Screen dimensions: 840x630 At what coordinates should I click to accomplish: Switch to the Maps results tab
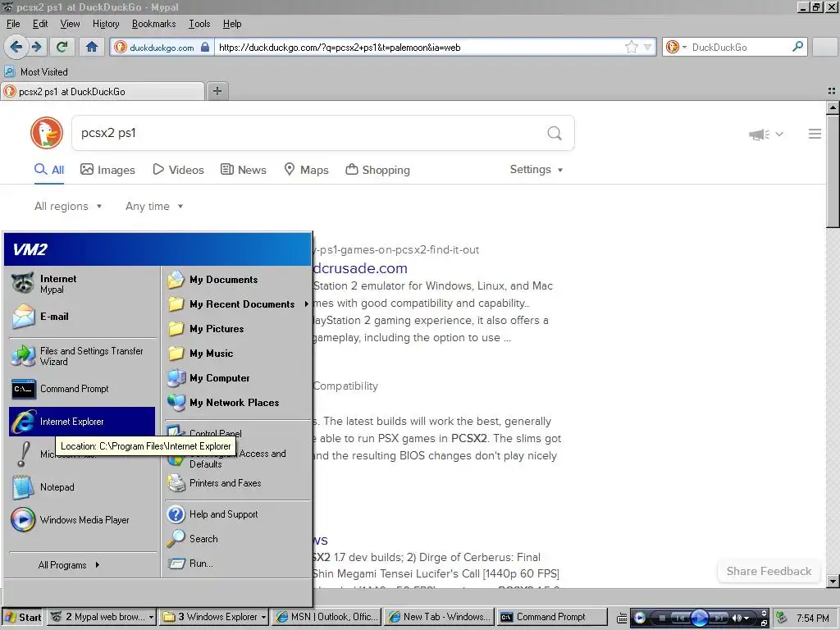click(306, 170)
